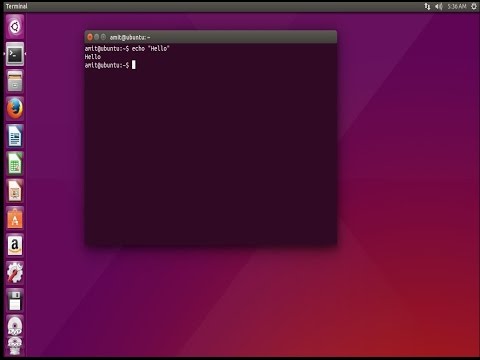
Task: Open the Files manager from launcher
Action: coord(15,81)
